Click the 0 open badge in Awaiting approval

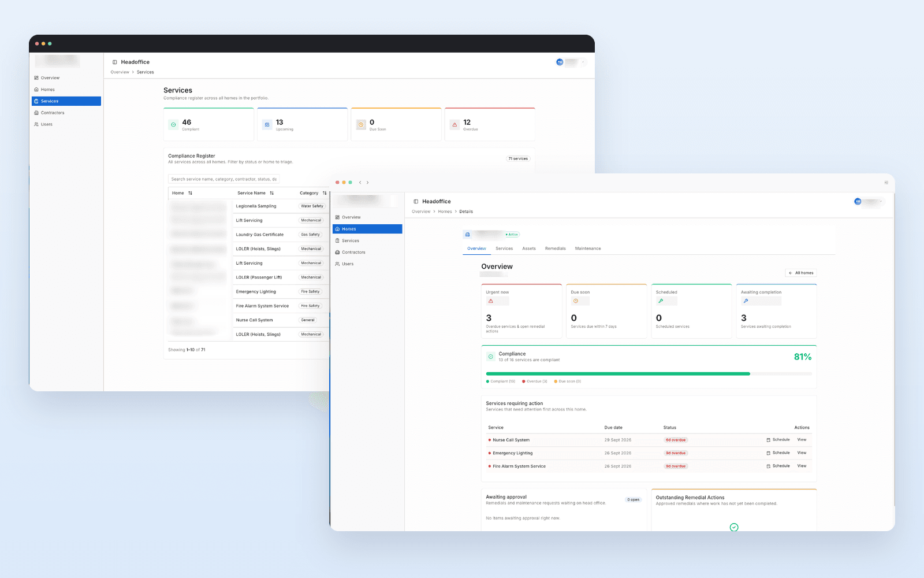pyautogui.click(x=634, y=499)
